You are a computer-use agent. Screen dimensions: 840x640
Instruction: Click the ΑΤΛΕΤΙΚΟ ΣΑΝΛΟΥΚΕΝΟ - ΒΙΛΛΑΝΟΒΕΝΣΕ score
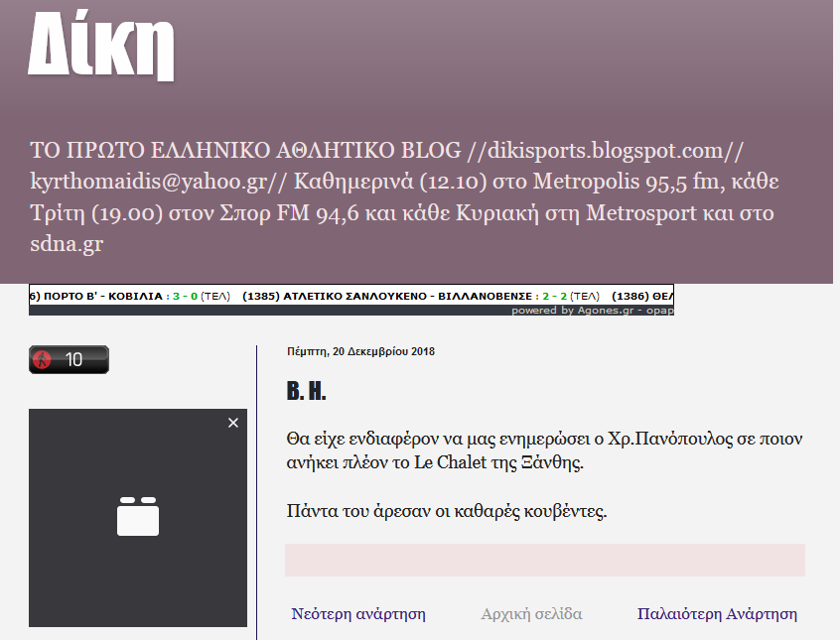click(x=421, y=296)
